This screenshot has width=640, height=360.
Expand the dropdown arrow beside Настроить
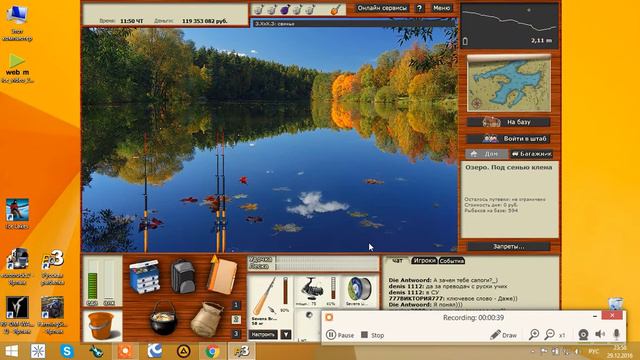click(x=286, y=334)
